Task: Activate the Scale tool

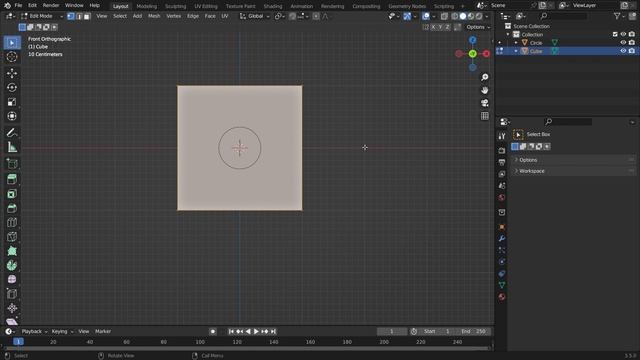Action: coord(12,102)
